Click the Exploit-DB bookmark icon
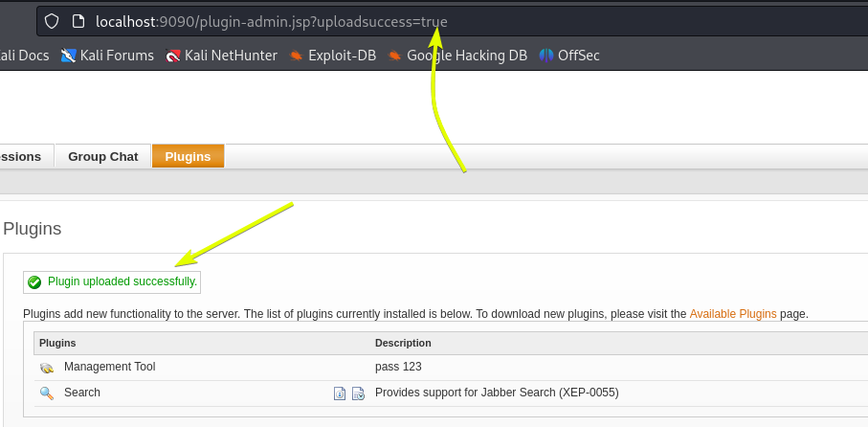 point(297,56)
